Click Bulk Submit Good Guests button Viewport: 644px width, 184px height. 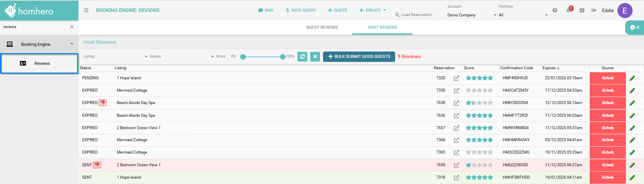(359, 57)
